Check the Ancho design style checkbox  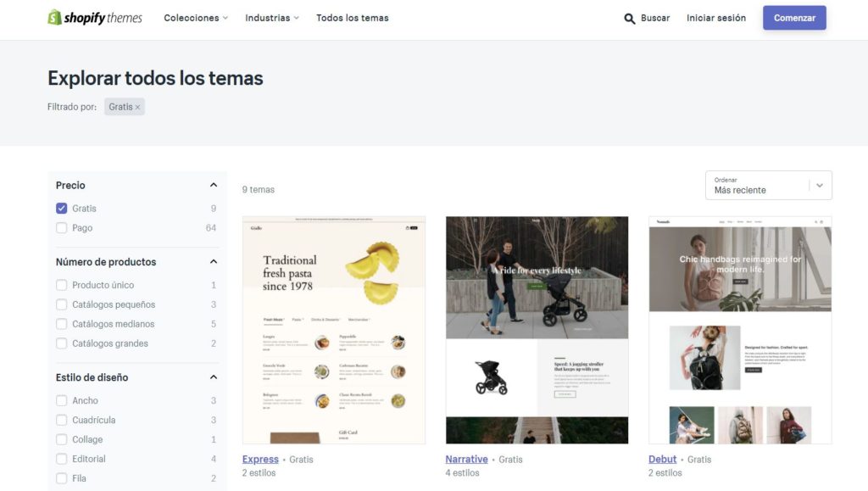tap(61, 400)
